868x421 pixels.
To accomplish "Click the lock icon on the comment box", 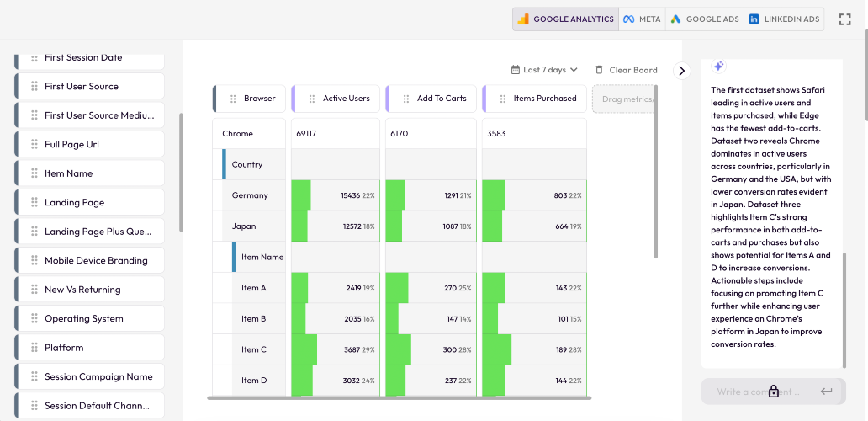I will click(x=773, y=391).
